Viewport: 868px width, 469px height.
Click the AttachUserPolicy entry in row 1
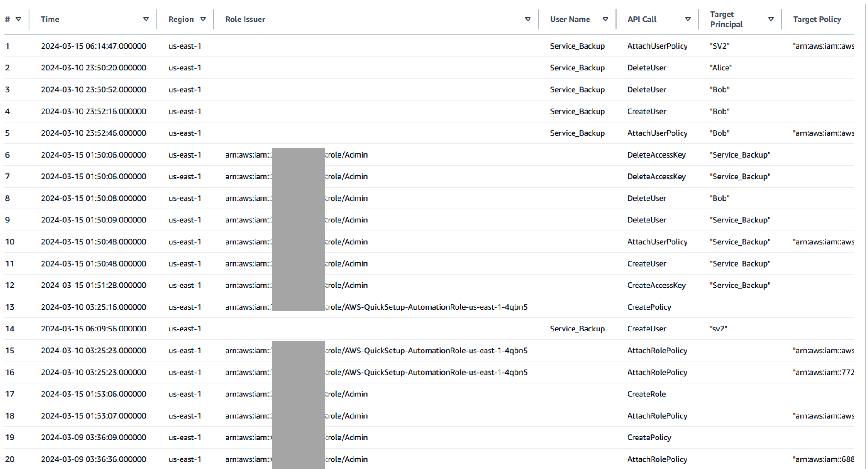click(x=657, y=46)
